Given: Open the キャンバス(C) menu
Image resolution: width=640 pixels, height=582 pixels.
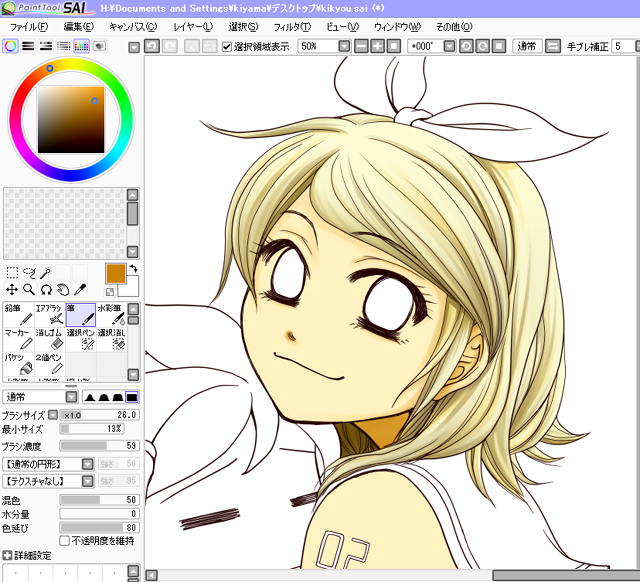Looking at the screenshot, I should tap(133, 27).
